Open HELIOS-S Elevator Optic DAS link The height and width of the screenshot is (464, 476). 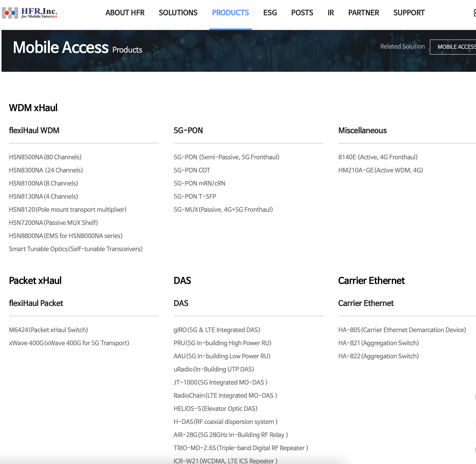(215, 409)
